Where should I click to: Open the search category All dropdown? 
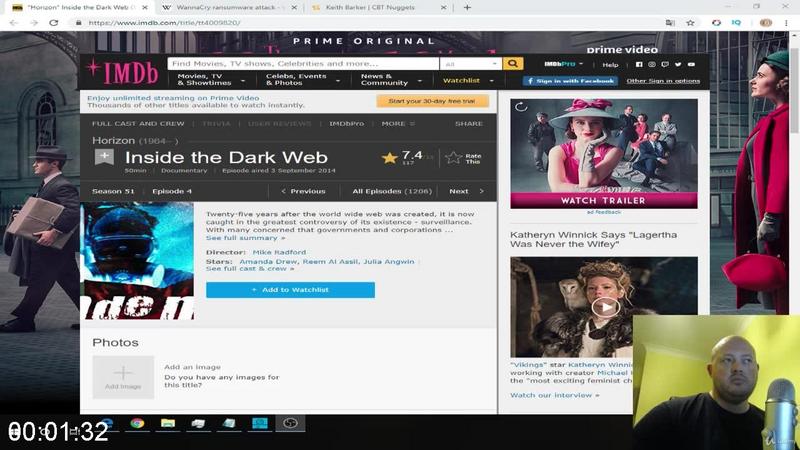point(470,64)
